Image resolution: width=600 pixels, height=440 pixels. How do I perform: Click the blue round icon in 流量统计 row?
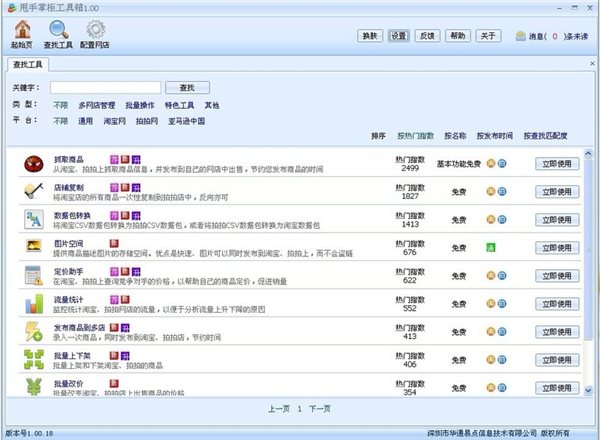pyautogui.click(x=502, y=303)
